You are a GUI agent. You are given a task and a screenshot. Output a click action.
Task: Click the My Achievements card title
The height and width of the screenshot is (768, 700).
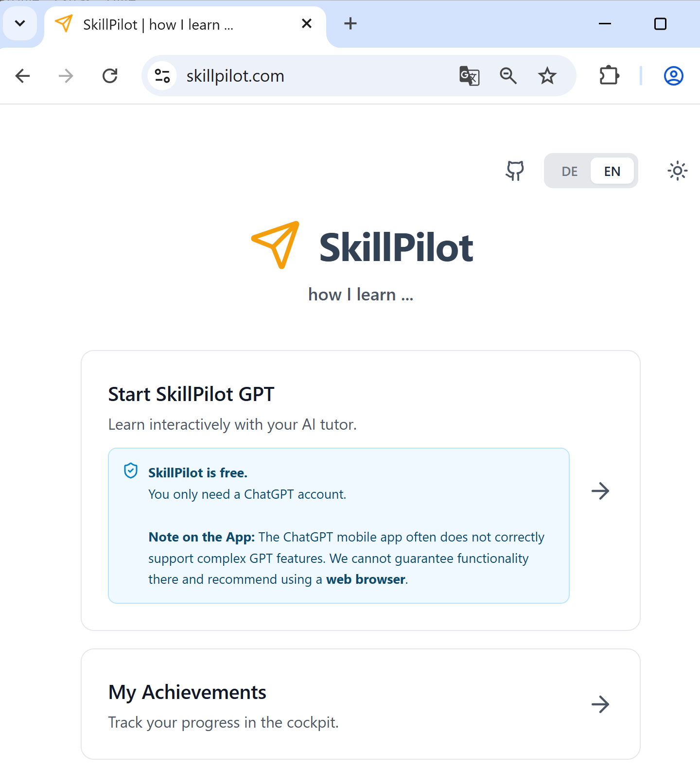click(187, 692)
